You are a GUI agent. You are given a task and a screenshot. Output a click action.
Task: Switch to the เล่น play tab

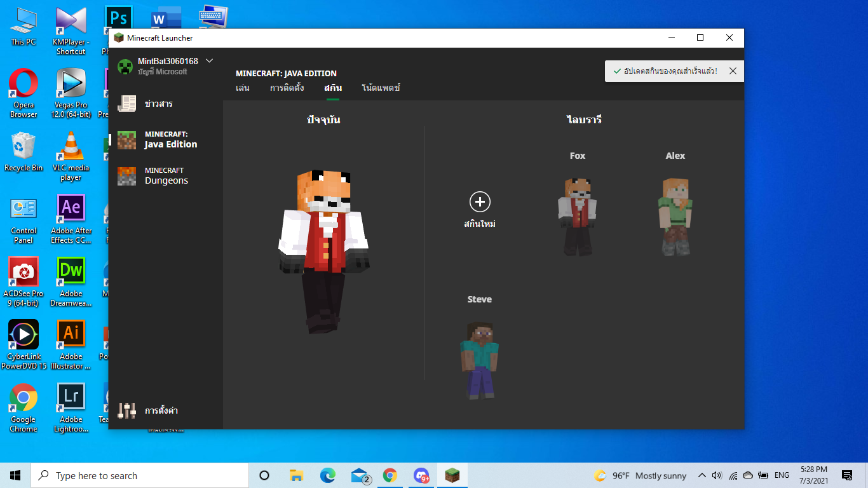242,88
